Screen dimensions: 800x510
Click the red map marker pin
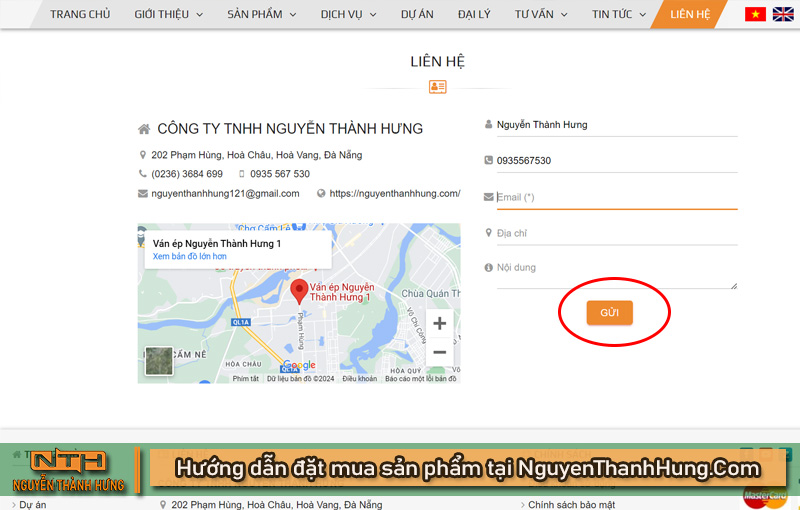[x=299, y=291]
